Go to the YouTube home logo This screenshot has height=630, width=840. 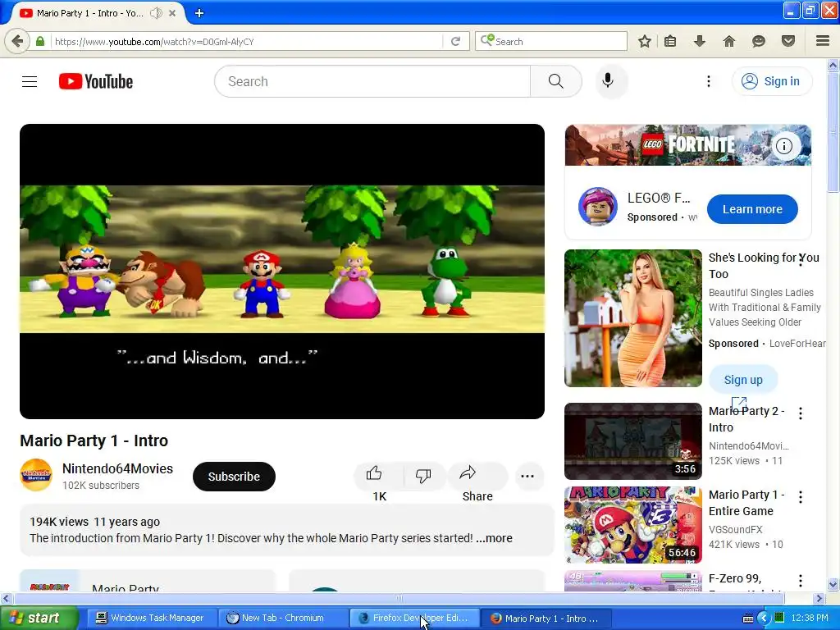(x=96, y=81)
